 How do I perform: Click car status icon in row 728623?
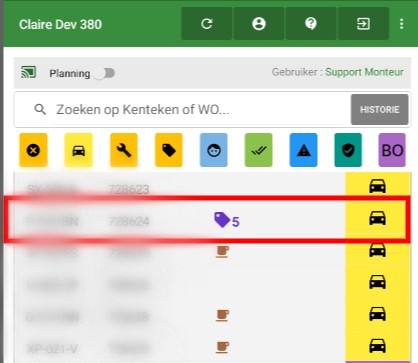(x=377, y=186)
